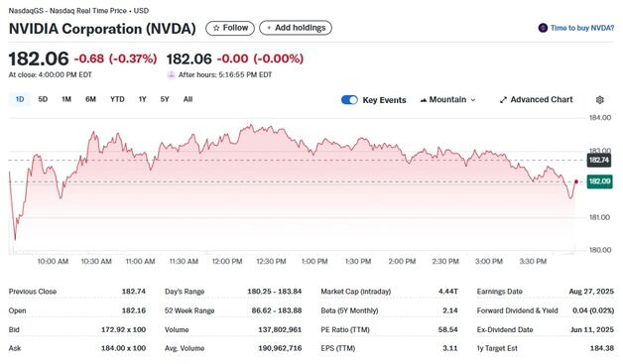Click 'After hours: 5:16:55 PM EDT' text
This screenshot has width=623, height=364.
225,74
